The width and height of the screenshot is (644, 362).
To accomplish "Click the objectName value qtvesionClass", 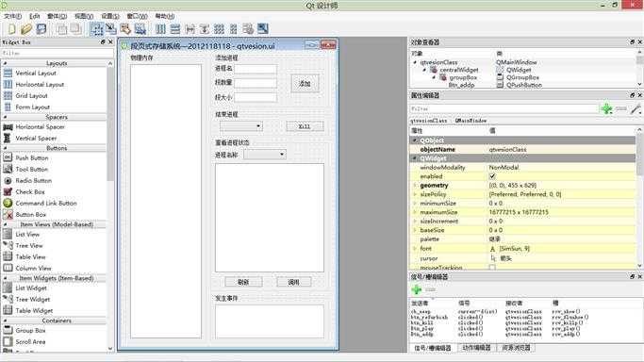I will click(507, 149).
